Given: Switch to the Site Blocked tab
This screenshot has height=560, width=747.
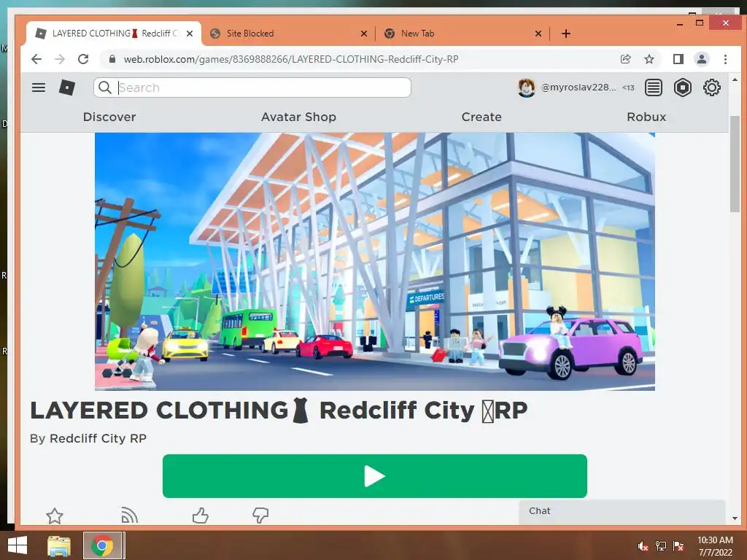Looking at the screenshot, I should (288, 34).
